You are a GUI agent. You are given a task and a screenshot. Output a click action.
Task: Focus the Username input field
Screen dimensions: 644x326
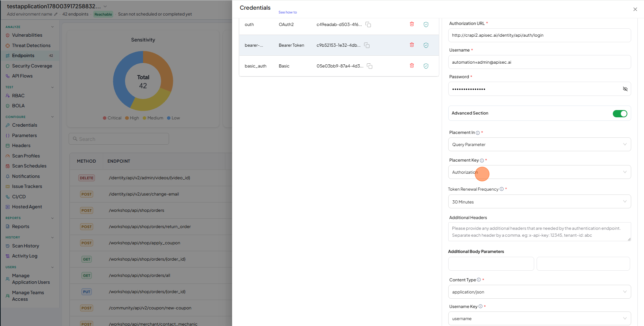(x=539, y=62)
